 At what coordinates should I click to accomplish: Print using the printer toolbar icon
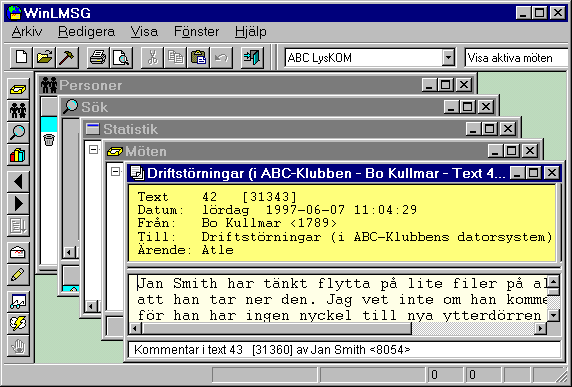[98, 58]
